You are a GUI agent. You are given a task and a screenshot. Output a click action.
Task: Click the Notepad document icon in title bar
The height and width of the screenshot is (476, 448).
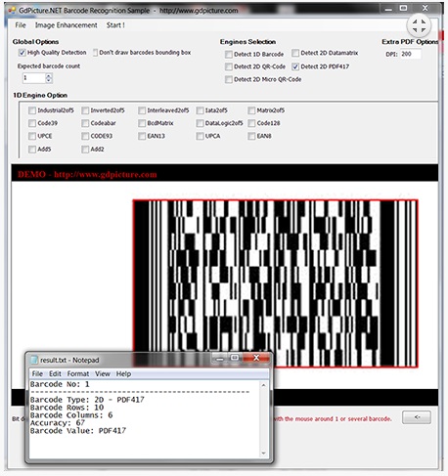point(34,360)
